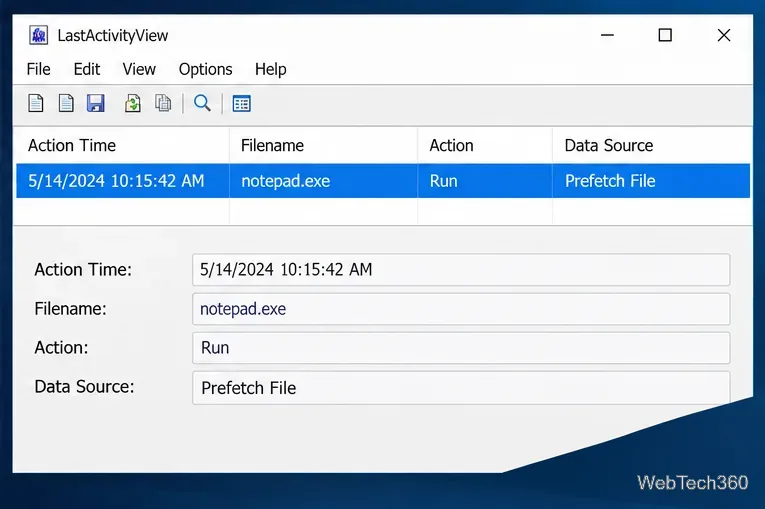The height and width of the screenshot is (509, 765).
Task: Maximize the LastActivityView window
Action: click(665, 35)
